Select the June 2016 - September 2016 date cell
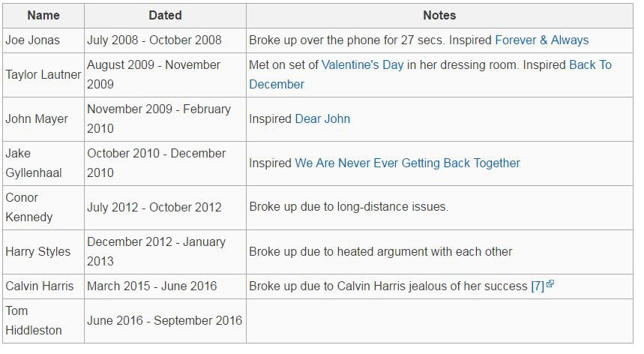Image resolution: width=644 pixels, height=354 pixels. tap(164, 321)
